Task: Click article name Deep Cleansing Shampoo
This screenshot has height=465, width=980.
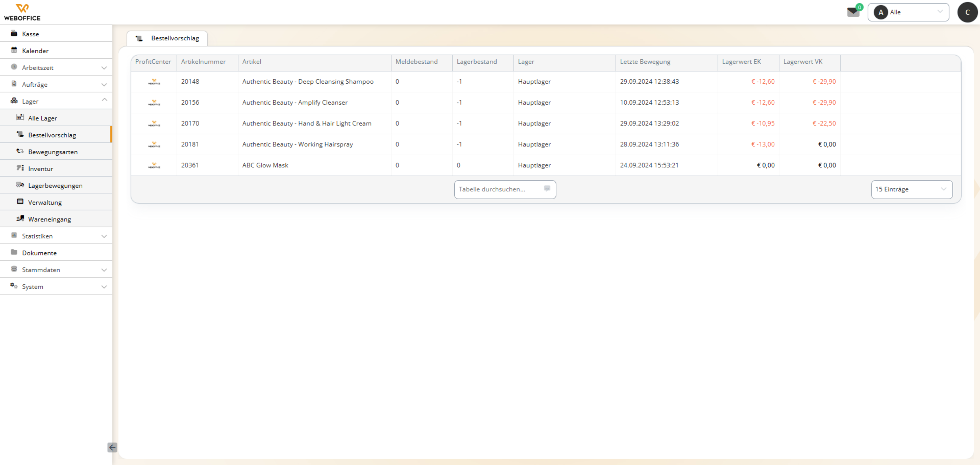Action: pyautogui.click(x=308, y=81)
